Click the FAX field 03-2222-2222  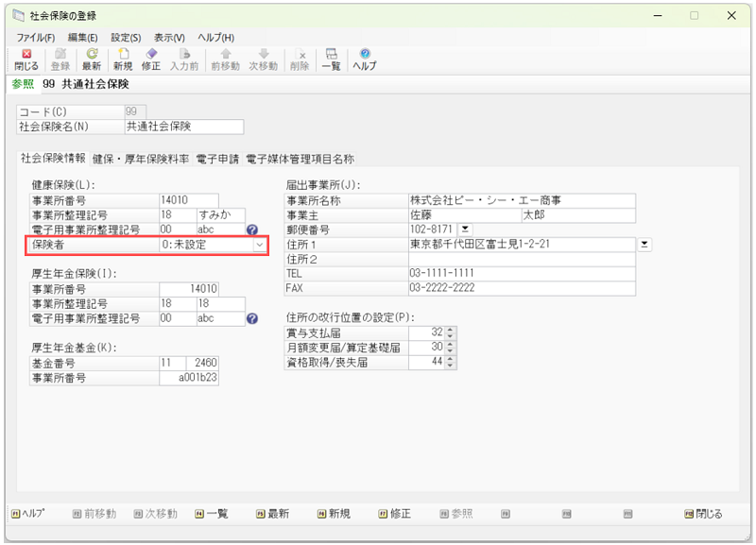point(522,288)
